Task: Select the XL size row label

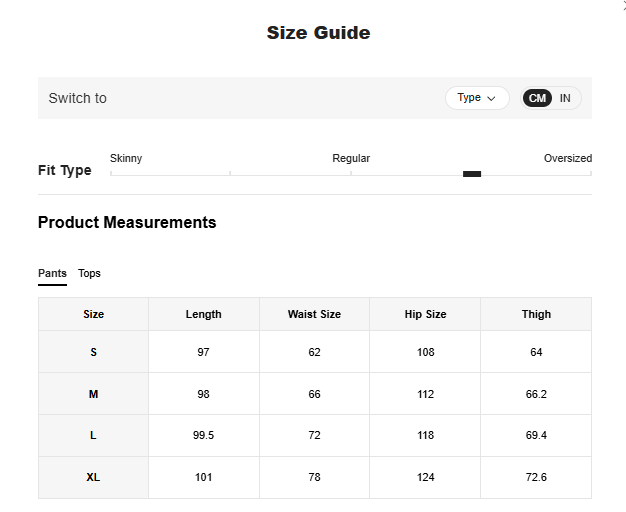Action: coord(93,477)
